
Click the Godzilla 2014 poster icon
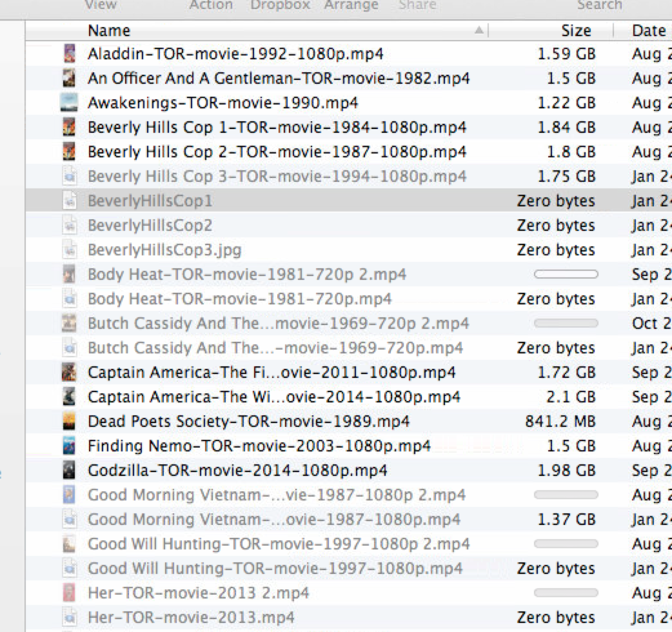click(x=70, y=470)
